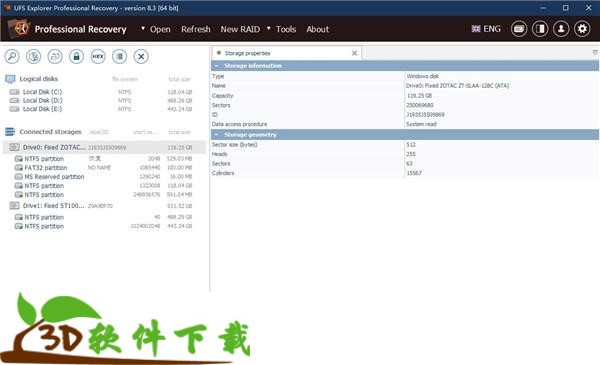Click the drive icon beside Local Disk (D:)

pos(15,100)
